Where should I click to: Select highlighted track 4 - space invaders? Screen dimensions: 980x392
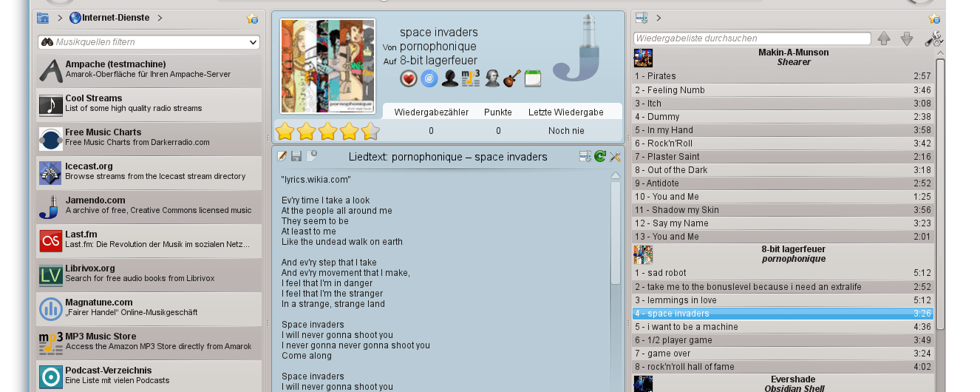[783, 313]
